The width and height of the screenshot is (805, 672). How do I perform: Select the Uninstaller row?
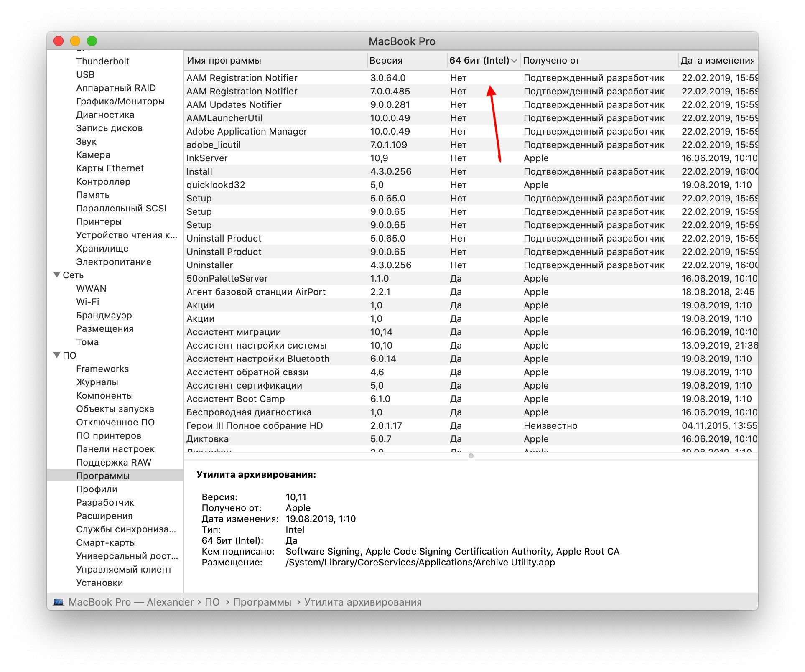coord(471,265)
